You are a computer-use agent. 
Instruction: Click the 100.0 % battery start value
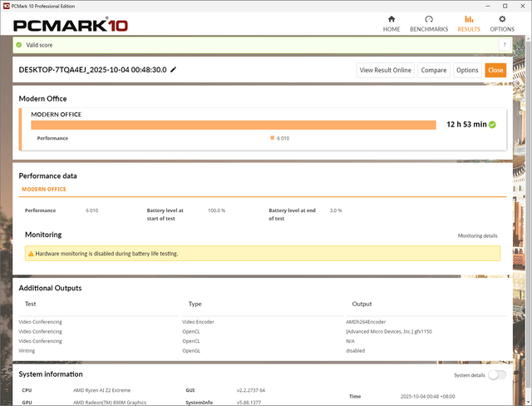point(216,210)
